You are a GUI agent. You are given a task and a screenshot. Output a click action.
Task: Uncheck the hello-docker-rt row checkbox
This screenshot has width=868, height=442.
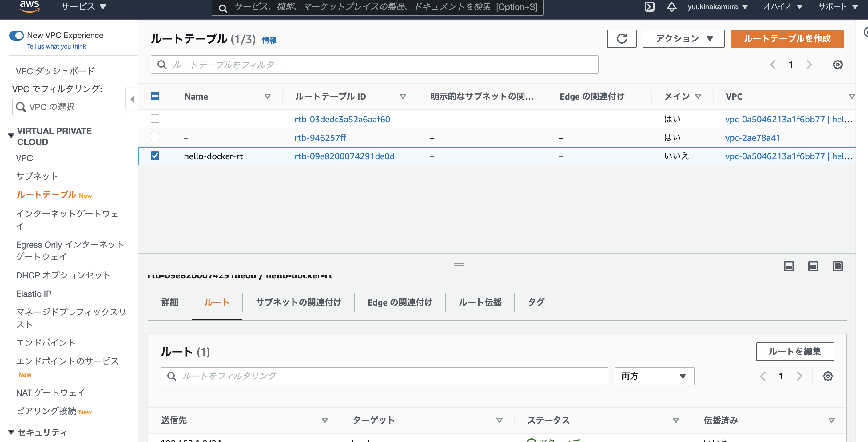(x=155, y=156)
